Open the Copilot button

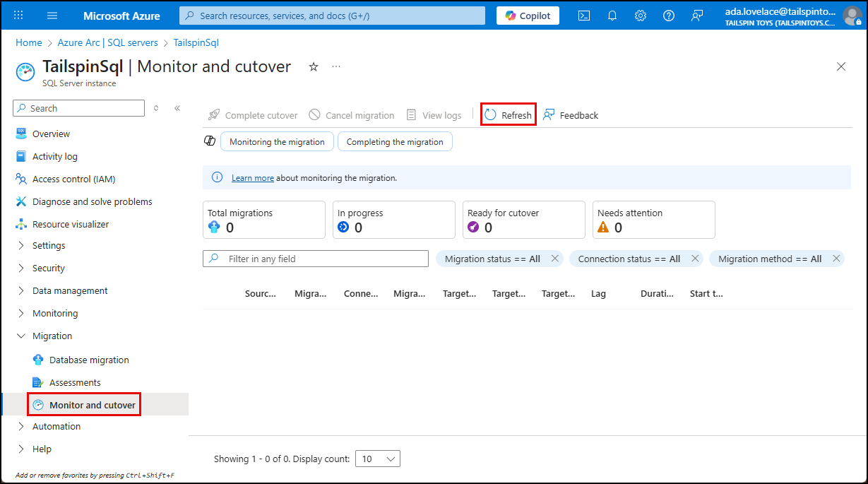click(528, 16)
